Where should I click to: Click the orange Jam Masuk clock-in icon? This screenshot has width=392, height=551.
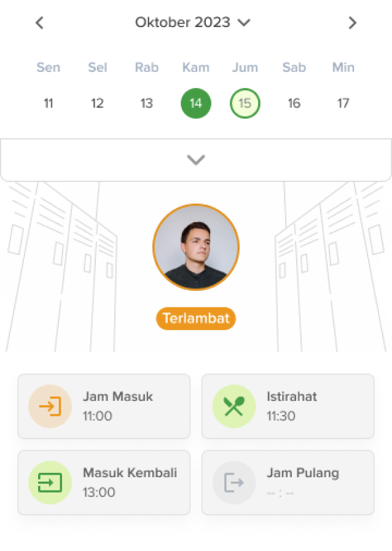coord(50,406)
